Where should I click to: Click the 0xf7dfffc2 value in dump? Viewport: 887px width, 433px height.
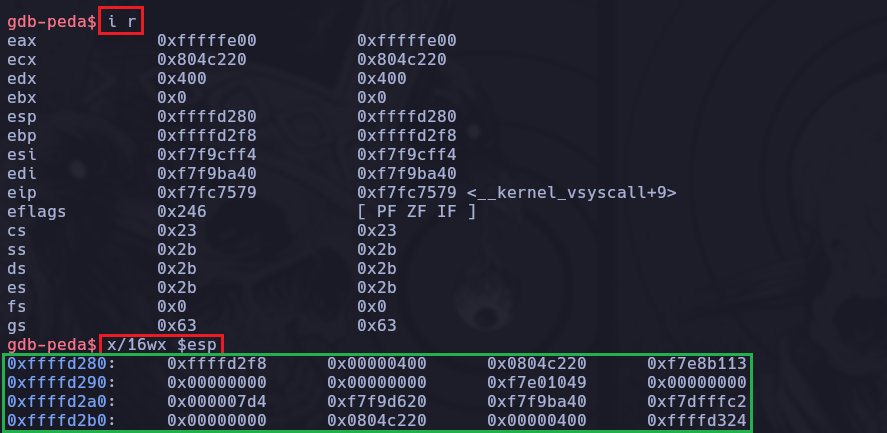(697, 401)
